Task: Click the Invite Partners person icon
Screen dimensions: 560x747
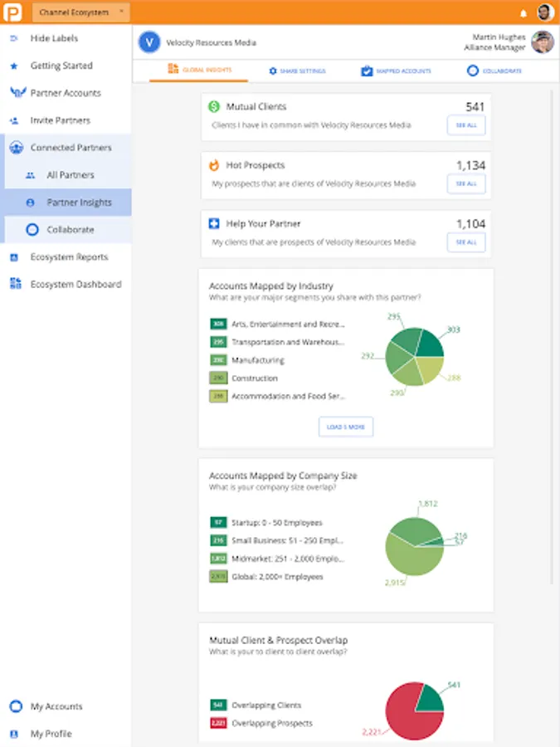Action: pyautogui.click(x=14, y=120)
